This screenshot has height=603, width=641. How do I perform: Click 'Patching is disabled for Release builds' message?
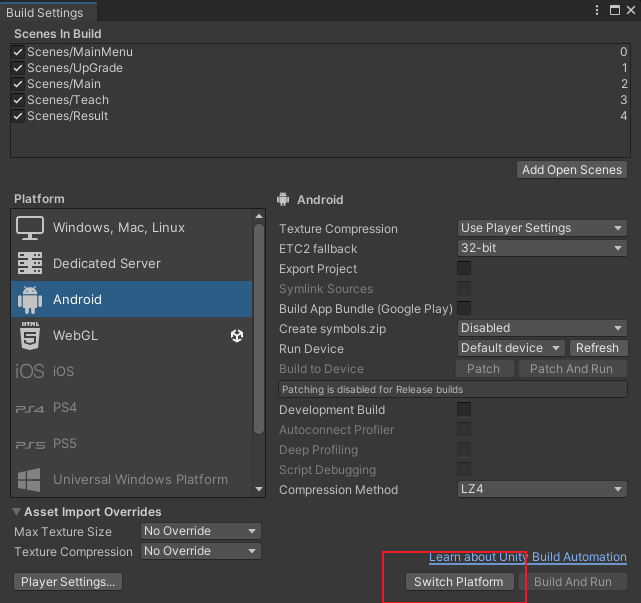pos(453,389)
